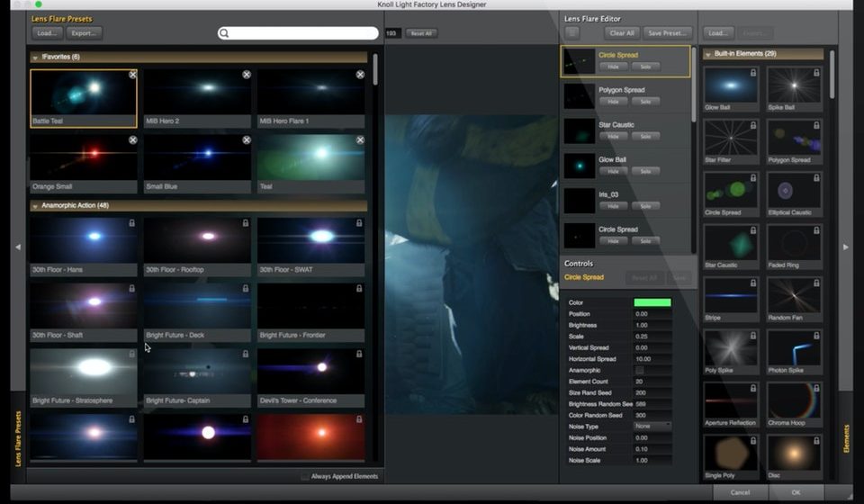Image resolution: width=864 pixels, height=504 pixels.
Task: Remove MIB Hero 2 from Favorites
Action: [x=247, y=75]
